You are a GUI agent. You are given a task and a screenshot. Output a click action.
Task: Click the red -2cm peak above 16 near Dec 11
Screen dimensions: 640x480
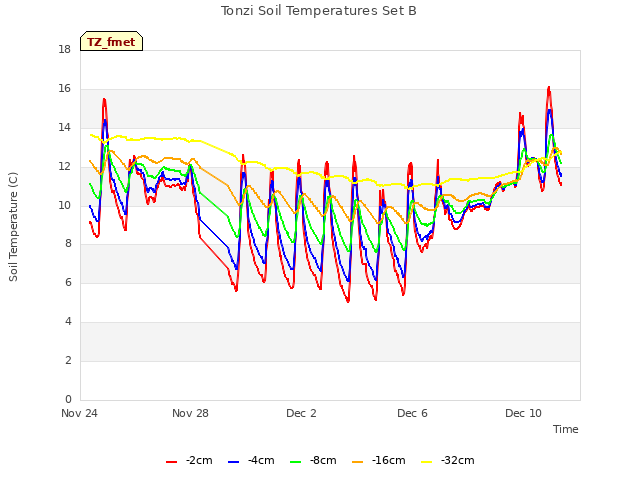tap(549, 88)
